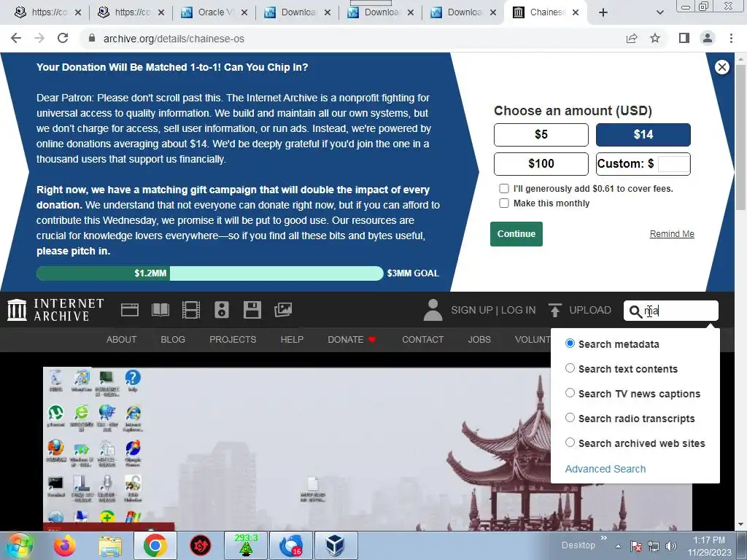Launch Firefox from taskbar
747x560 pixels.
click(65, 545)
